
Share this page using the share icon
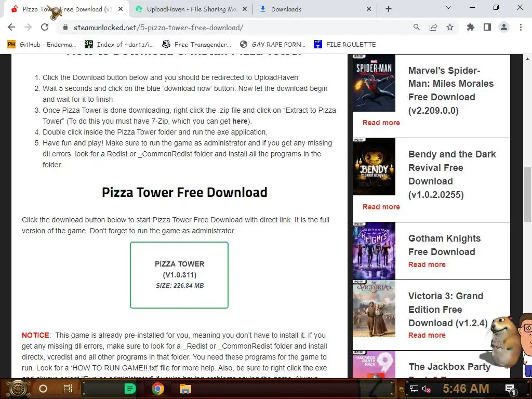[433, 28]
